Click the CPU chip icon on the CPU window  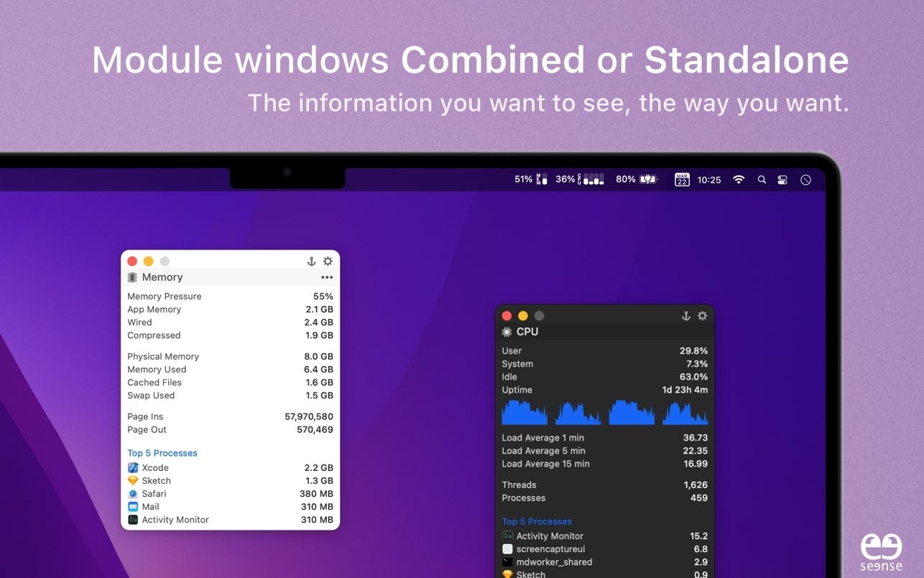point(507,331)
